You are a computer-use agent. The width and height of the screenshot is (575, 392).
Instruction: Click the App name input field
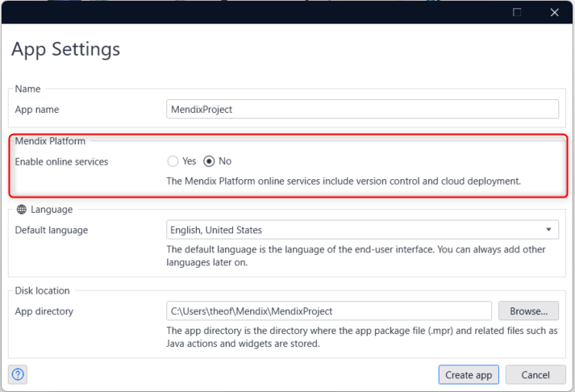362,109
